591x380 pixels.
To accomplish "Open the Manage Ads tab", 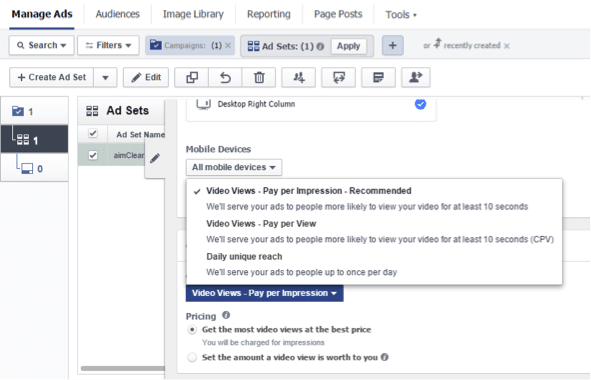I will pos(42,14).
